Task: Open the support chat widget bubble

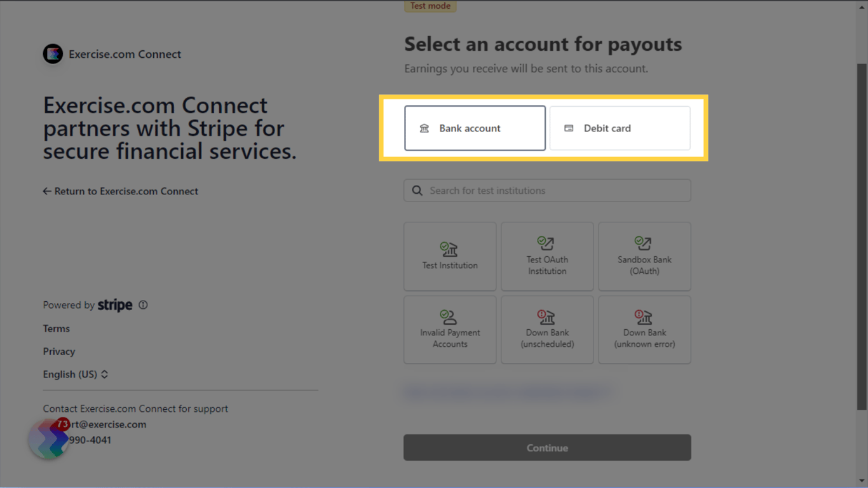Action: [x=48, y=438]
